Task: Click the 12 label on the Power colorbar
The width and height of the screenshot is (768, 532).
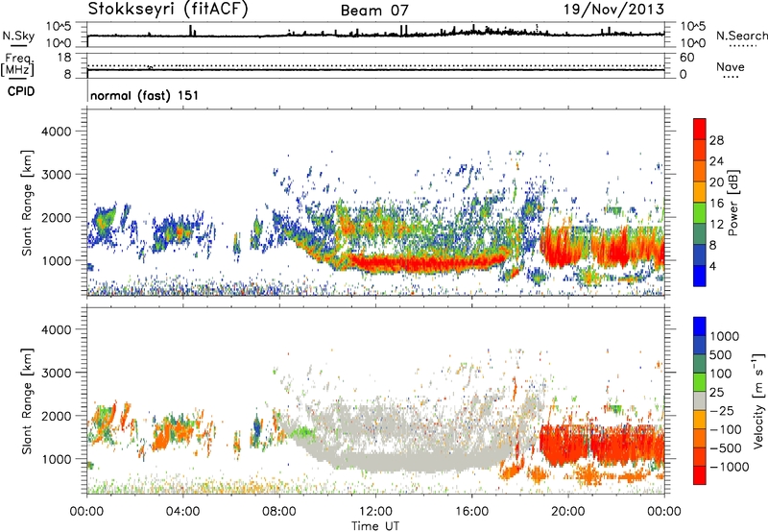Action: click(716, 225)
